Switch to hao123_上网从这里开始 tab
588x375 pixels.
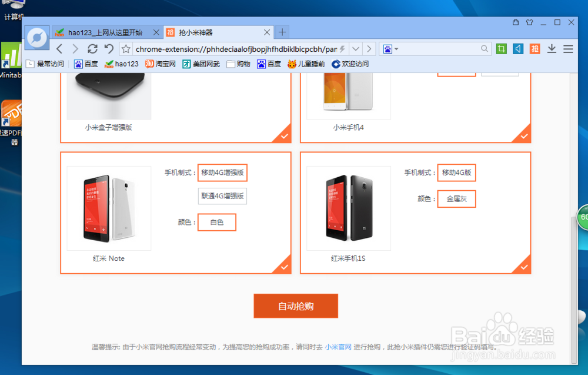pos(106,32)
